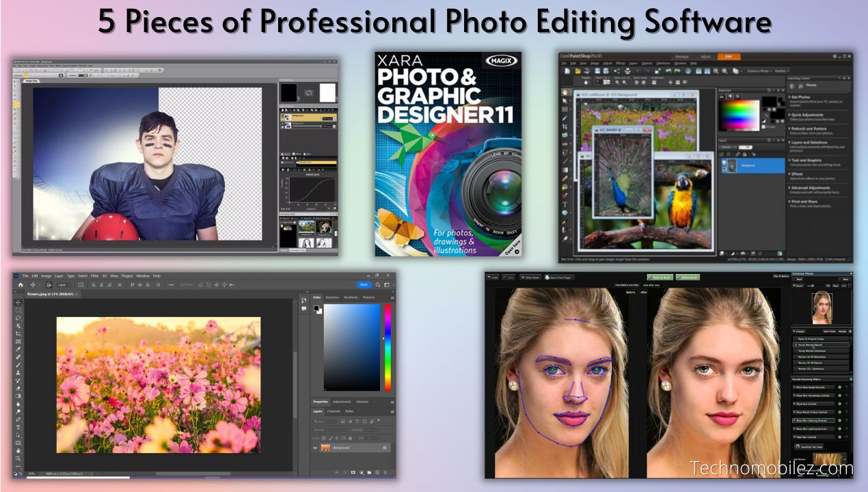Click the blue Share button in Photoshop
Viewport: 868px width, 492px height.
pos(364,284)
